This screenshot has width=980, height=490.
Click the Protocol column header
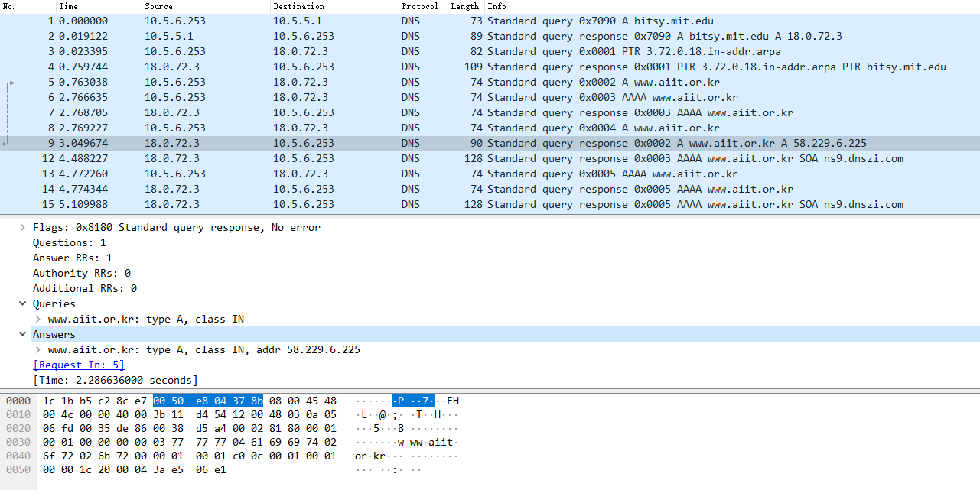point(422,6)
